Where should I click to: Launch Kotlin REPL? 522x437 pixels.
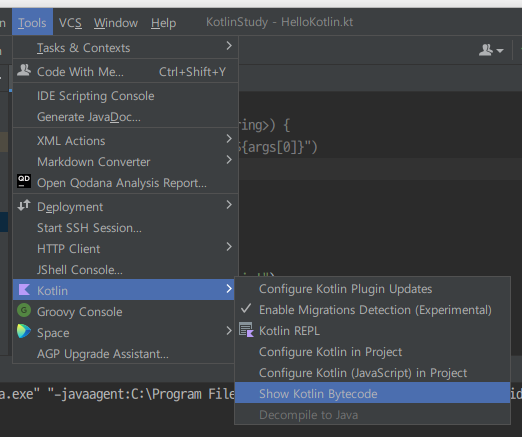(372, 331)
